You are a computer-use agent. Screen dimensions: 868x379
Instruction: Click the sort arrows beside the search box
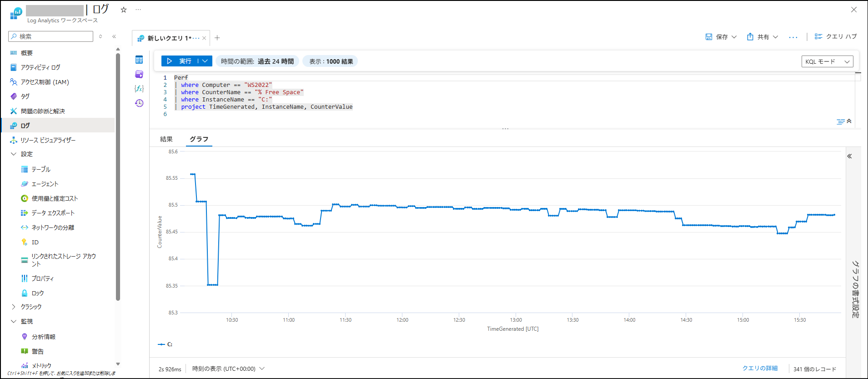pos(100,36)
